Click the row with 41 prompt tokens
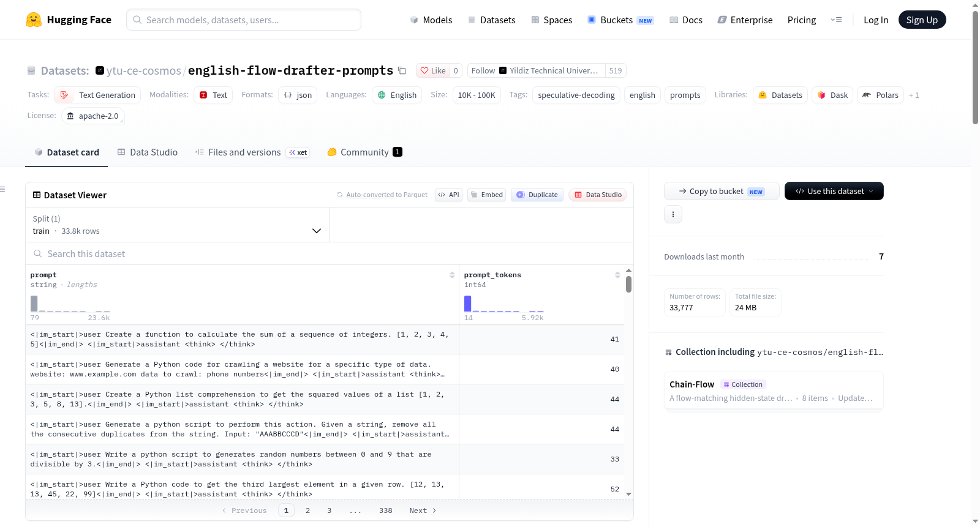Image resolution: width=980 pixels, height=527 pixels. click(x=325, y=339)
